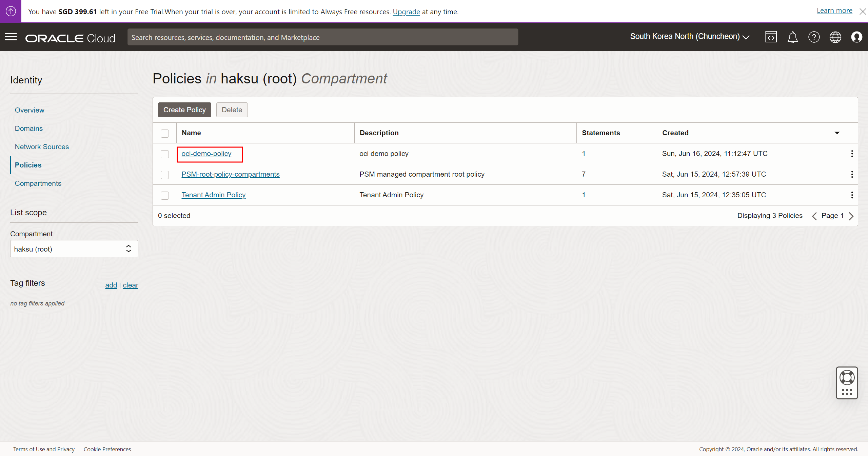Screen dimensions: 868x456
Task: Expand the South Korea North region dropdown
Action: pyautogui.click(x=690, y=37)
